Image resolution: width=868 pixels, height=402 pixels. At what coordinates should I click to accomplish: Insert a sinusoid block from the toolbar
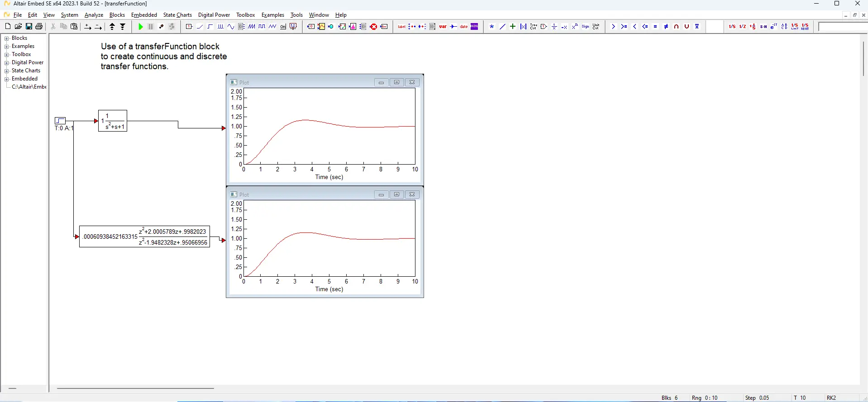[231, 27]
